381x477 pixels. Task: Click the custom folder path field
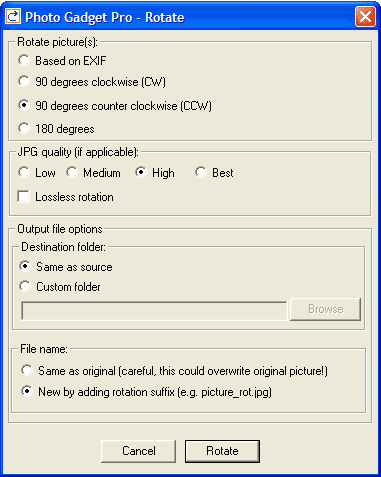(154, 311)
